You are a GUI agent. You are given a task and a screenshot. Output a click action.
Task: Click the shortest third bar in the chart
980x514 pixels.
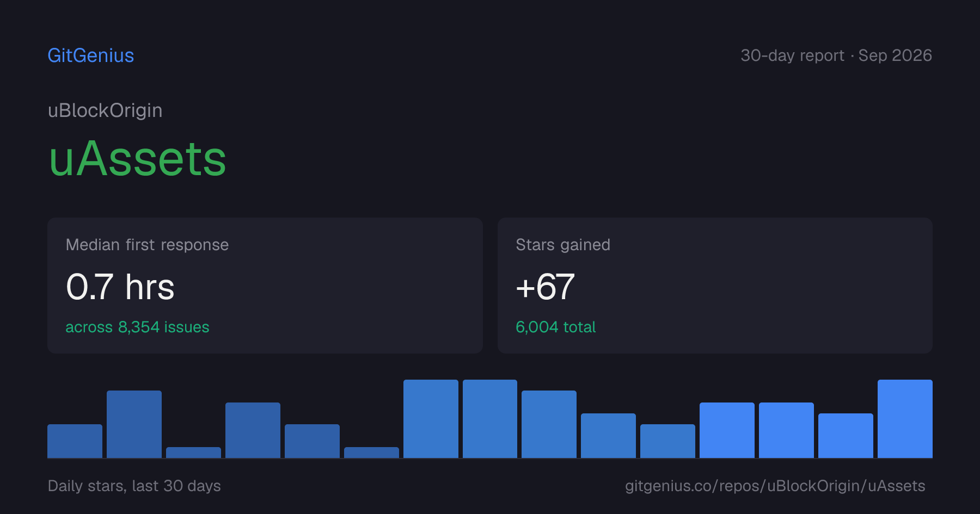[x=193, y=453]
